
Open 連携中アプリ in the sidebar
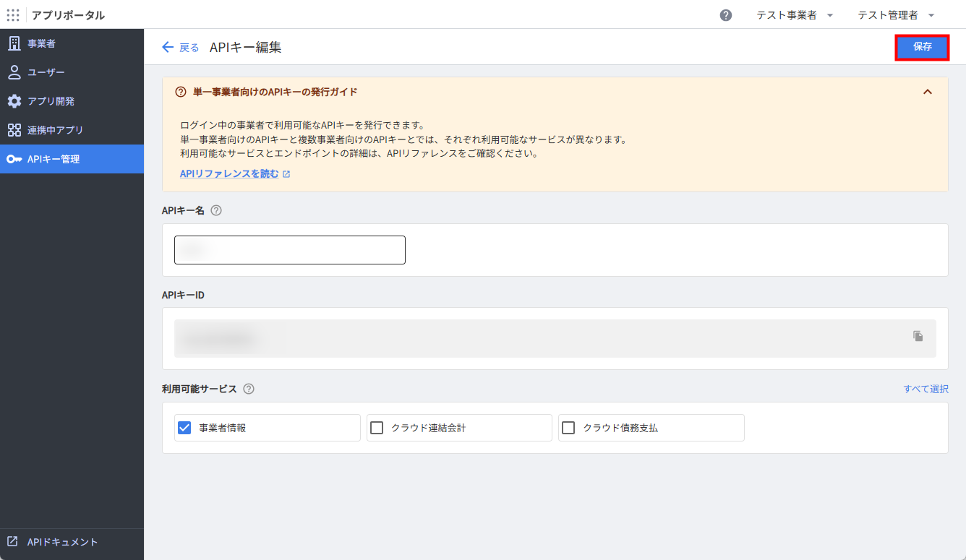click(72, 130)
